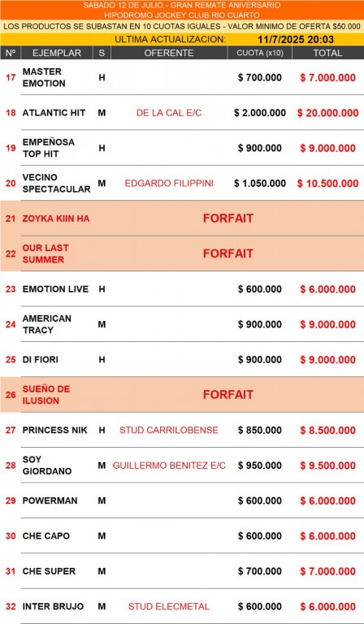
Task: Select the OFERENTE column header
Action: [169, 53]
